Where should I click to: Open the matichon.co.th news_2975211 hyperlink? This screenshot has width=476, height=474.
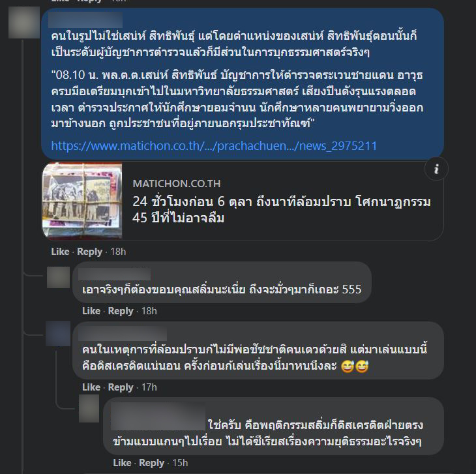coord(214,146)
